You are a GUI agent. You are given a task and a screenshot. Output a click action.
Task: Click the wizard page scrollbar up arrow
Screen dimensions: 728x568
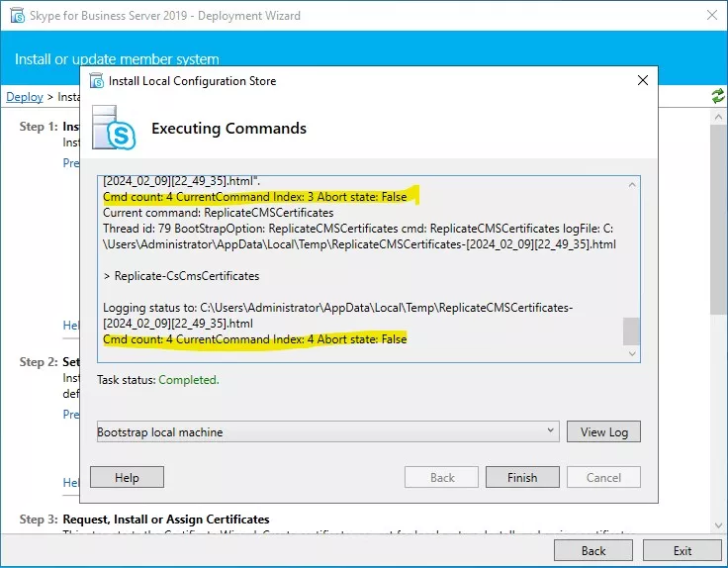719,117
